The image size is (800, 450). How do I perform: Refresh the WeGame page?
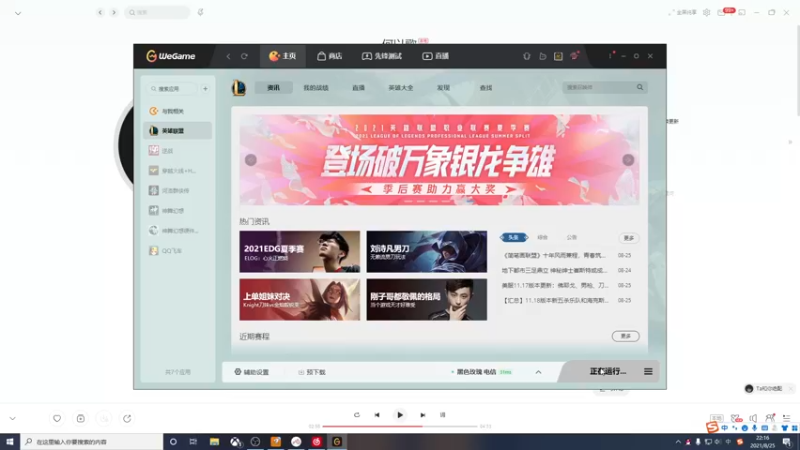pos(244,56)
